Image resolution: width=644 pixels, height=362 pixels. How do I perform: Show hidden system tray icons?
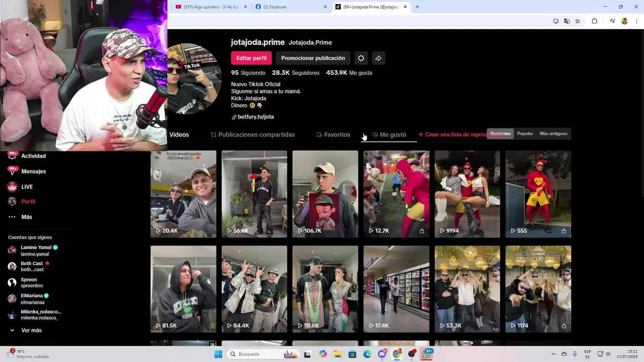[553, 354]
